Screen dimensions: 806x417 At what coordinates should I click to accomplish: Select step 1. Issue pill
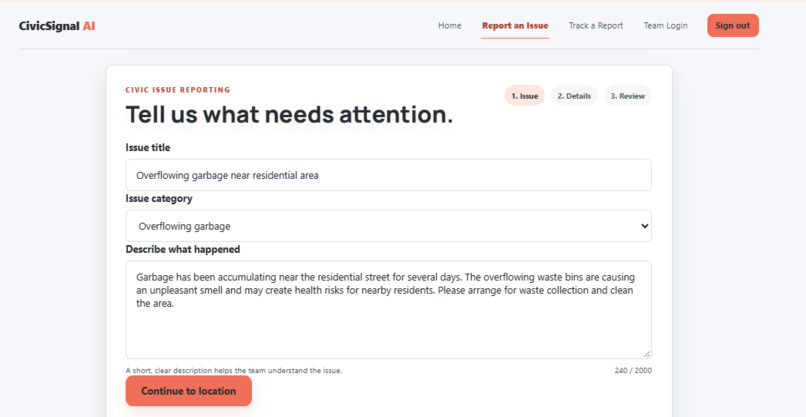pyautogui.click(x=524, y=96)
